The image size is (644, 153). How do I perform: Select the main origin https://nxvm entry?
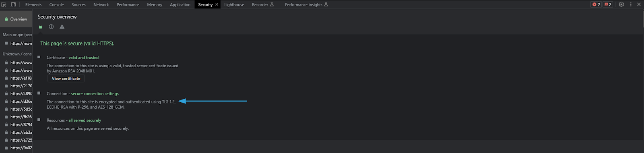[16, 43]
